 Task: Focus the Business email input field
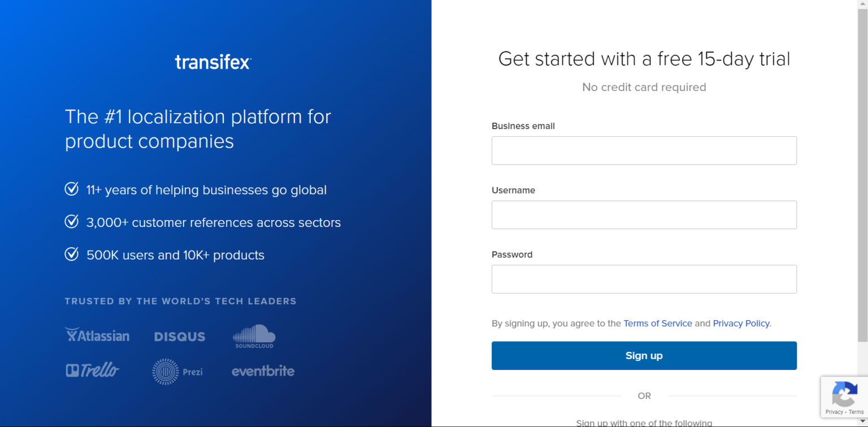pyautogui.click(x=644, y=150)
